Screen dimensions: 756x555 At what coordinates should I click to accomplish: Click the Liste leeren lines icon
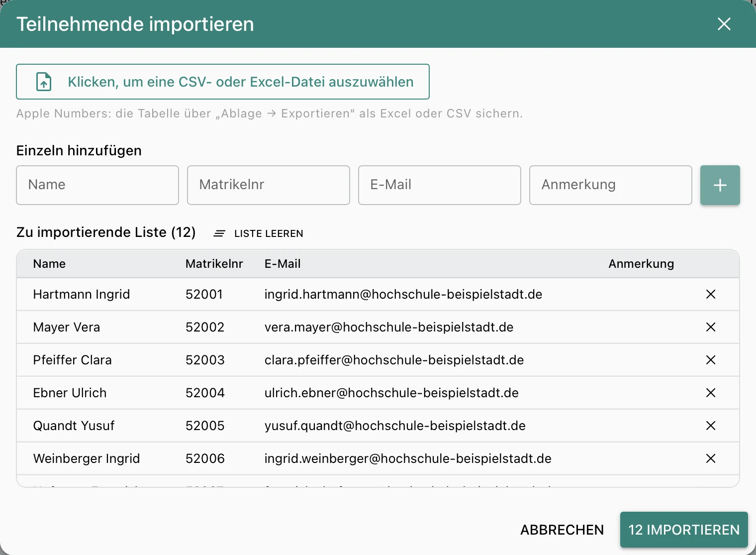(x=219, y=233)
